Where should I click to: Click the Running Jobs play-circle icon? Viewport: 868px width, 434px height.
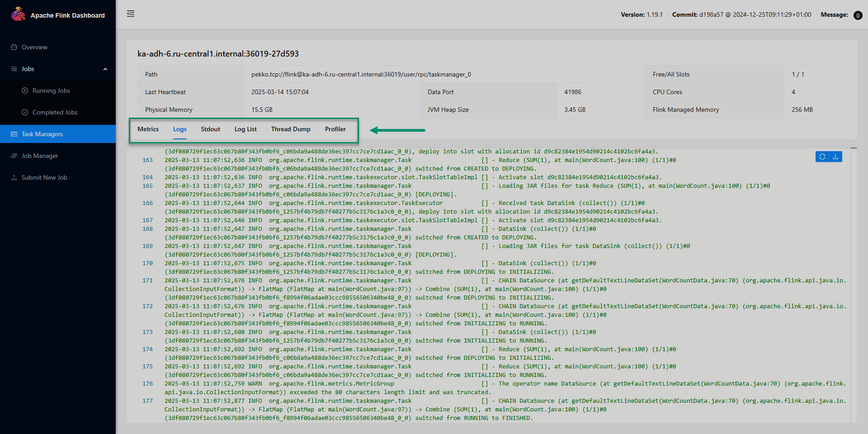(x=25, y=91)
